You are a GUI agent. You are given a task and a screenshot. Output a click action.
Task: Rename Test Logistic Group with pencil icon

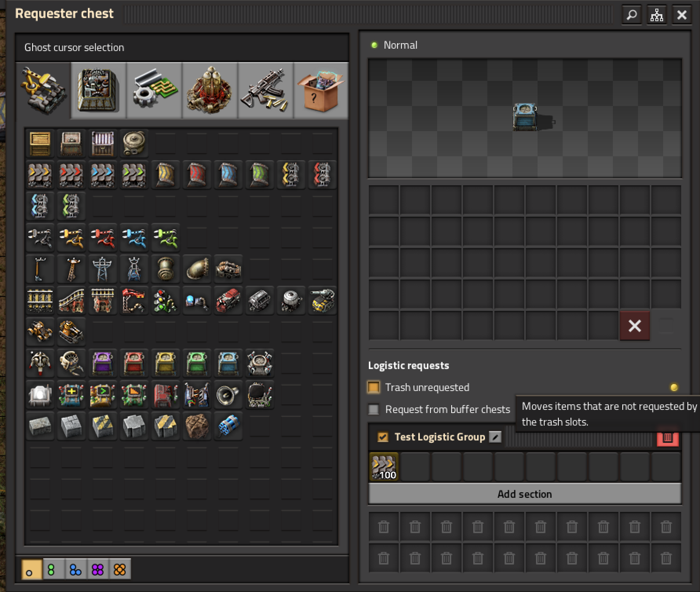point(495,437)
